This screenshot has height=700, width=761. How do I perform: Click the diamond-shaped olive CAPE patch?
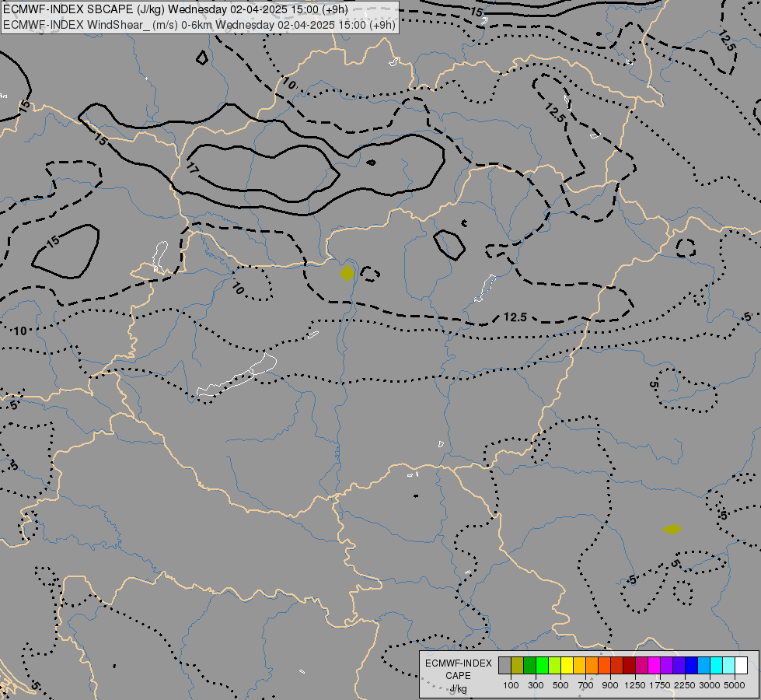(x=347, y=273)
